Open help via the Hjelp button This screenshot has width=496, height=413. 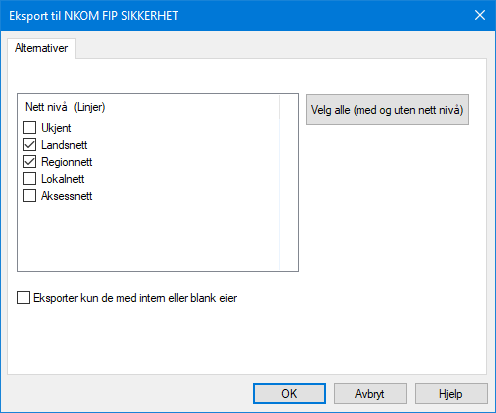451,394
